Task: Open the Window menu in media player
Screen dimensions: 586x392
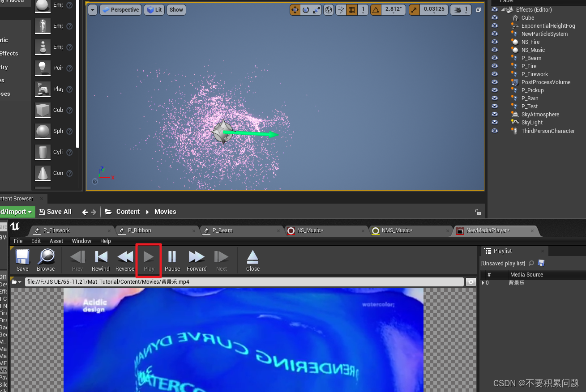Action: pos(81,241)
